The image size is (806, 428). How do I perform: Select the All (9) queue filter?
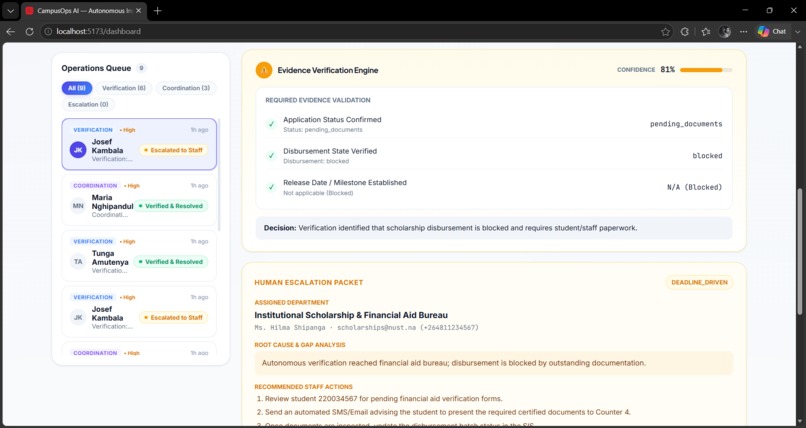pos(77,88)
